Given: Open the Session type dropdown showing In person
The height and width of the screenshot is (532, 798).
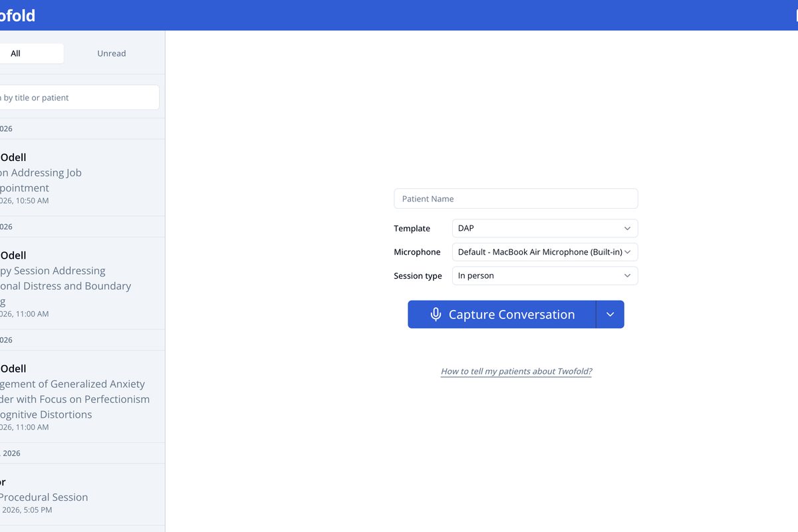Looking at the screenshot, I should pos(545,275).
